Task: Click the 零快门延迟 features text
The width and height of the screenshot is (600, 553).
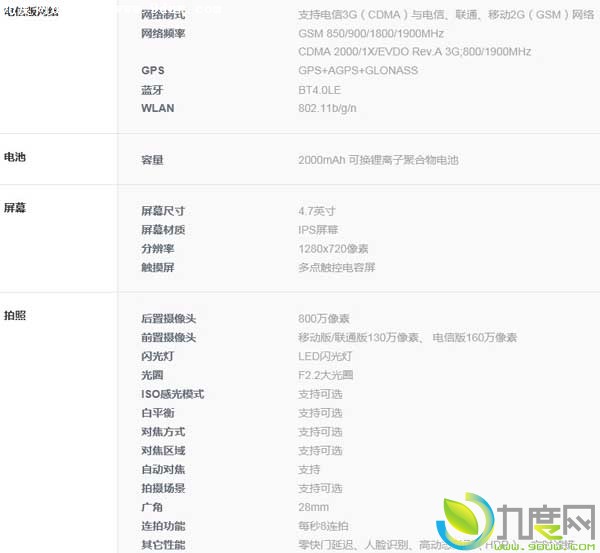Action: click(x=436, y=545)
